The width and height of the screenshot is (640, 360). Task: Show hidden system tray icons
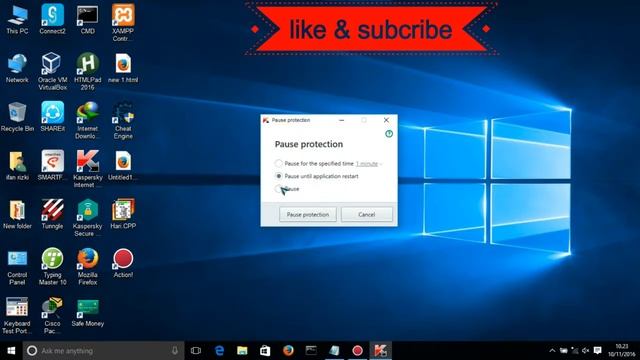click(552, 351)
